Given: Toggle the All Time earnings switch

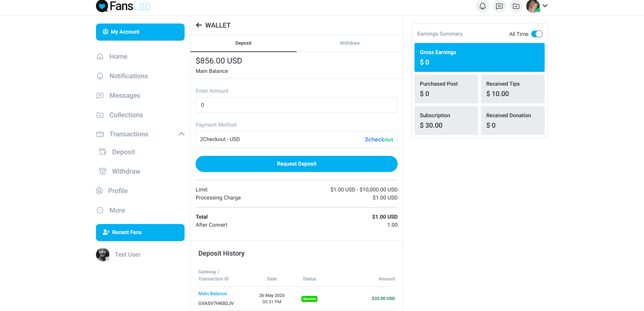Looking at the screenshot, I should [537, 34].
